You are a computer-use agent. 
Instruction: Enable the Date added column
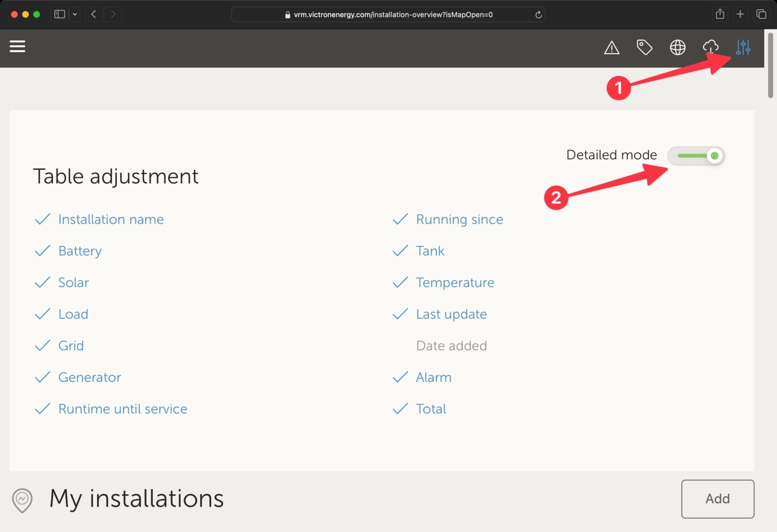[x=451, y=346]
